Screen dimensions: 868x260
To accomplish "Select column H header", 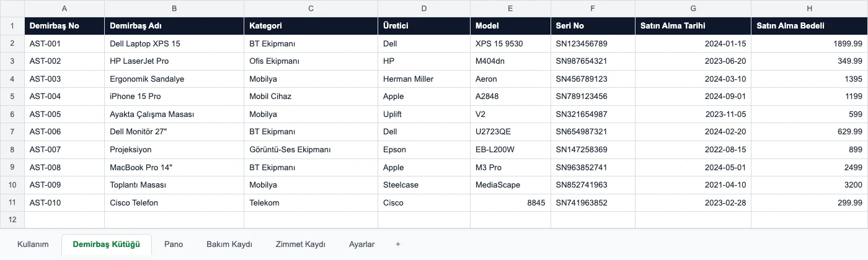I will tap(810, 9).
